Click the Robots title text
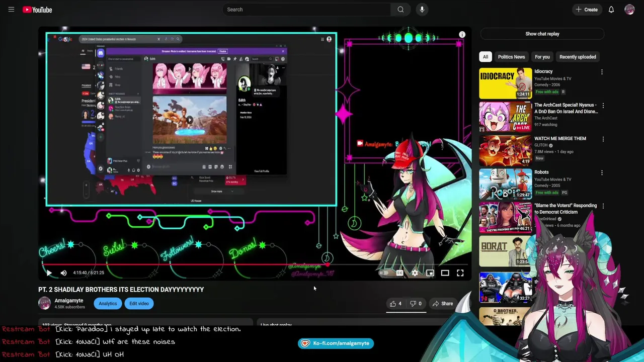The width and height of the screenshot is (644, 362). [x=541, y=172]
